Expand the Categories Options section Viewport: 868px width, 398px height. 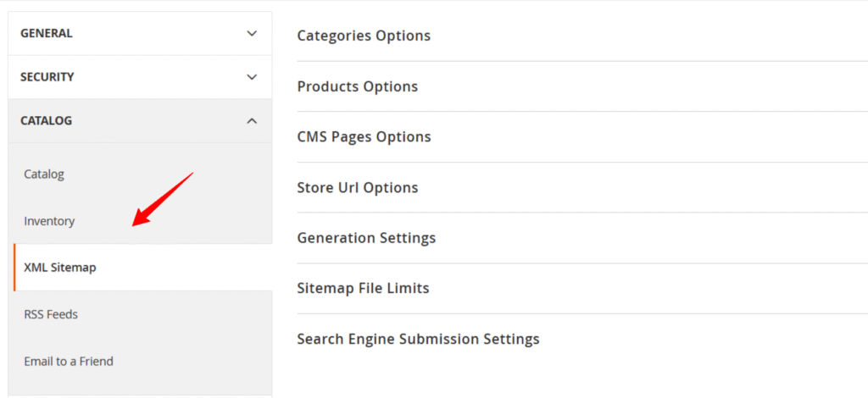coord(364,36)
